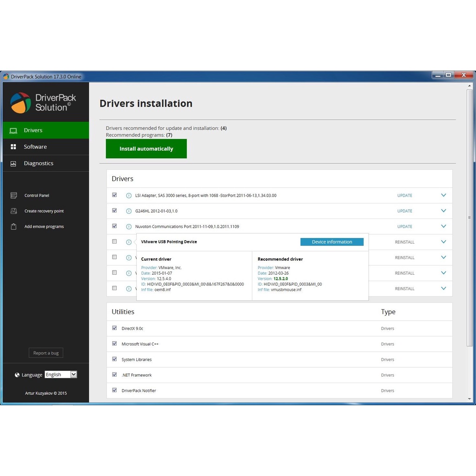Image resolution: width=476 pixels, height=476 pixels.
Task: Switch to the Diagnostics section
Action: click(39, 164)
